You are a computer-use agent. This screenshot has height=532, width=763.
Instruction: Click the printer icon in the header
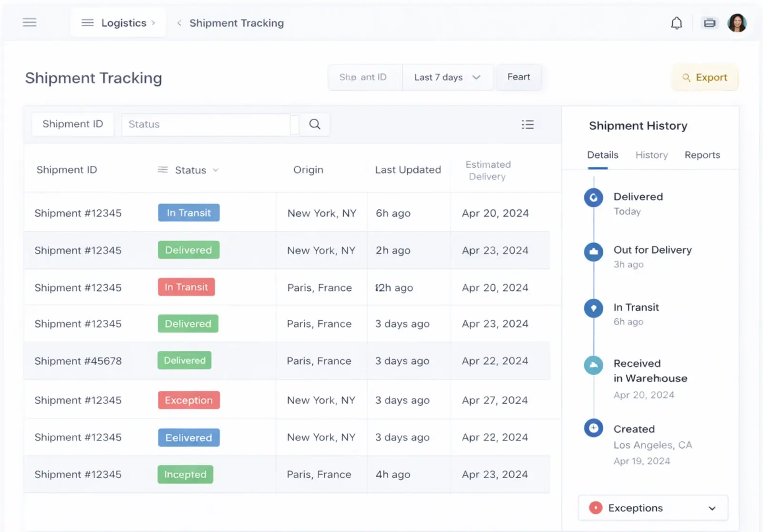click(710, 22)
